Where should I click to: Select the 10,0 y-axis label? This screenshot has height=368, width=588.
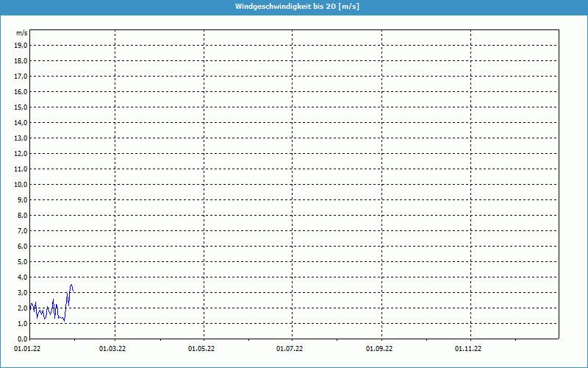[x=21, y=185]
